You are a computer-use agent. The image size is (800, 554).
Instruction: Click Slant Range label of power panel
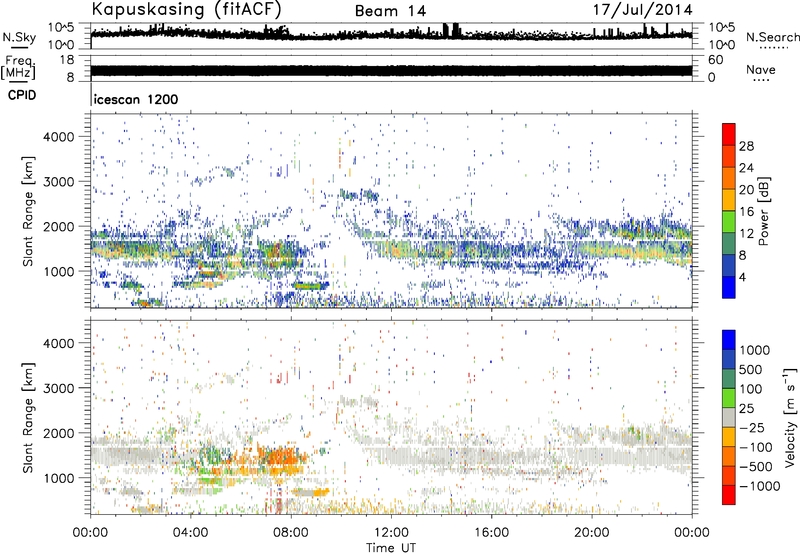[28, 211]
